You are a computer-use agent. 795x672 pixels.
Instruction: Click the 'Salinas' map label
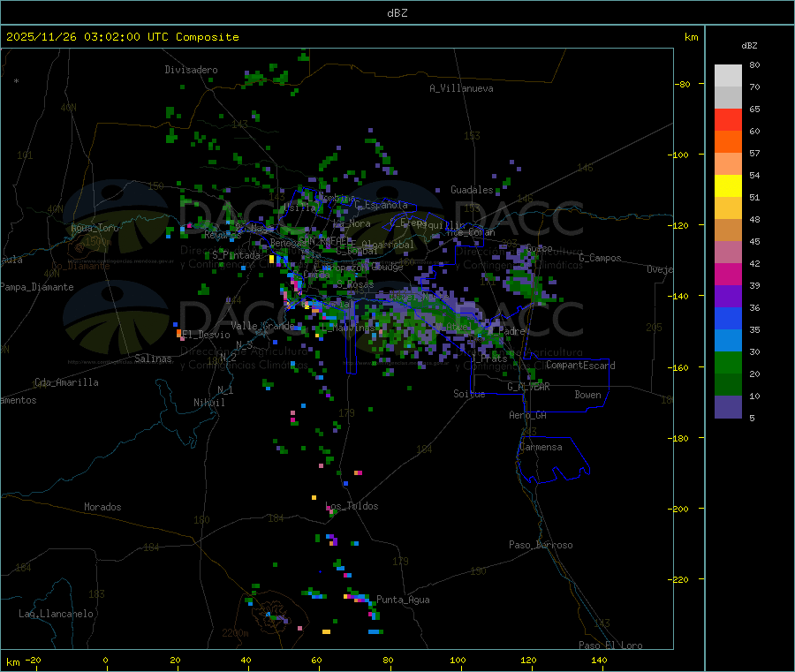tap(153, 359)
